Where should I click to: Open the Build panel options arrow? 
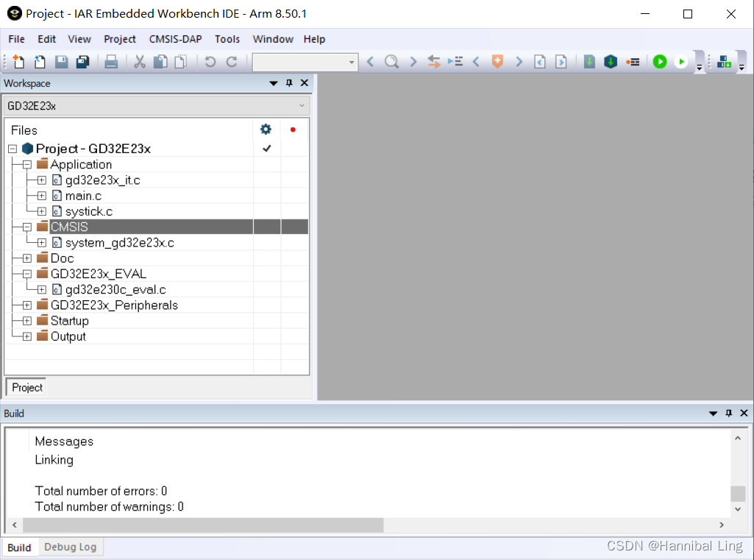(713, 414)
